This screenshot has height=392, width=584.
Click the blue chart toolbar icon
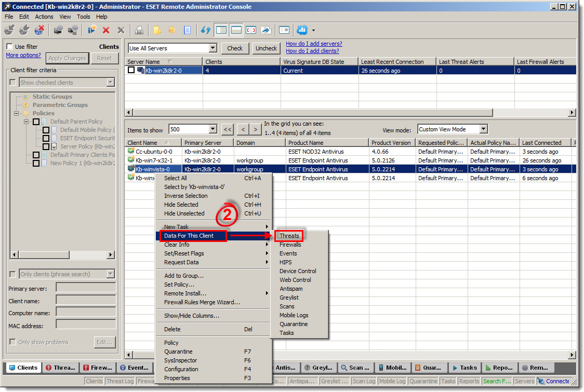tap(302, 30)
